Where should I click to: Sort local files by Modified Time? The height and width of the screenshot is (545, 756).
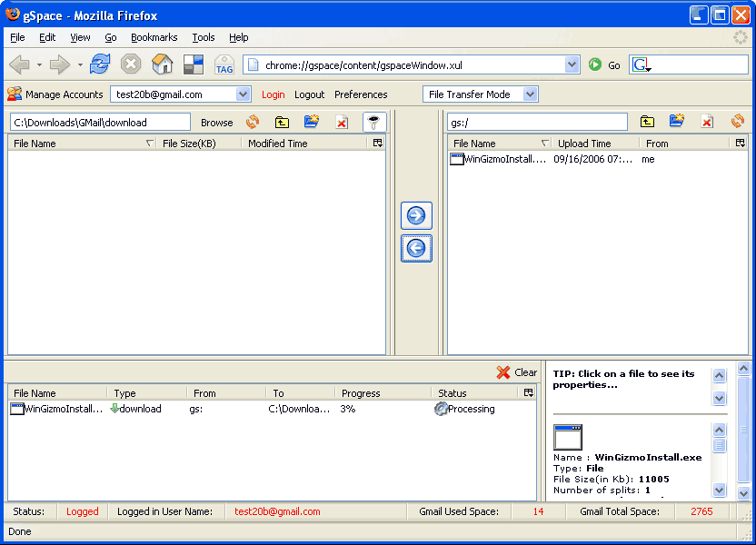point(303,144)
